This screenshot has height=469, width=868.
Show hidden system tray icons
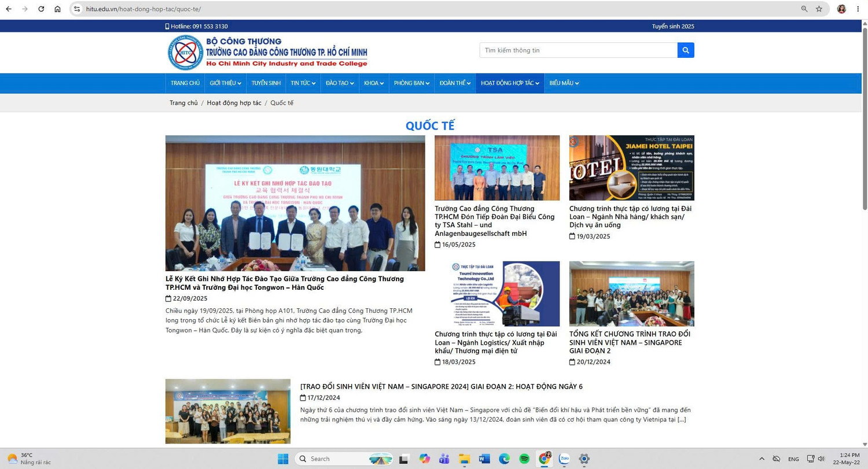point(762,459)
